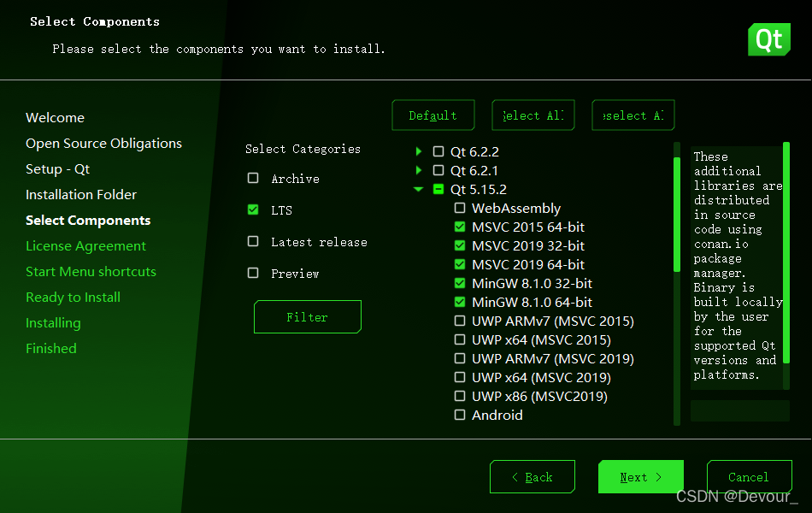Uncheck the LTS category checkbox
The height and width of the screenshot is (513, 812).
click(253, 209)
